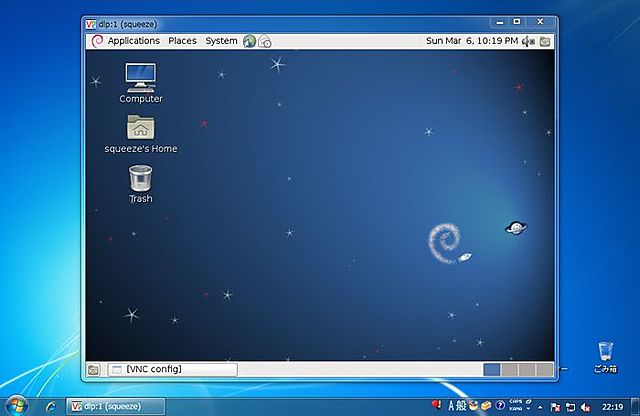Click the Debian swirl logo in panel

click(x=97, y=41)
